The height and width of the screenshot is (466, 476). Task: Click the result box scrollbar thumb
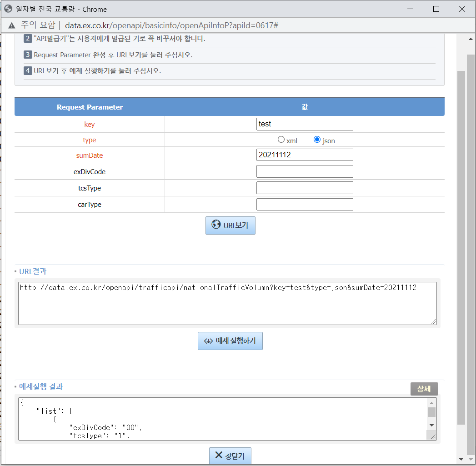[431, 412]
